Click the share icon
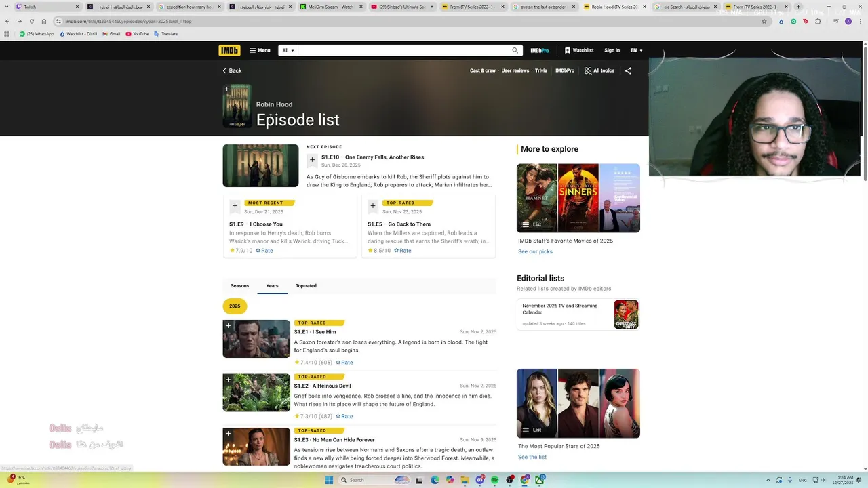The height and width of the screenshot is (488, 868). click(x=628, y=70)
